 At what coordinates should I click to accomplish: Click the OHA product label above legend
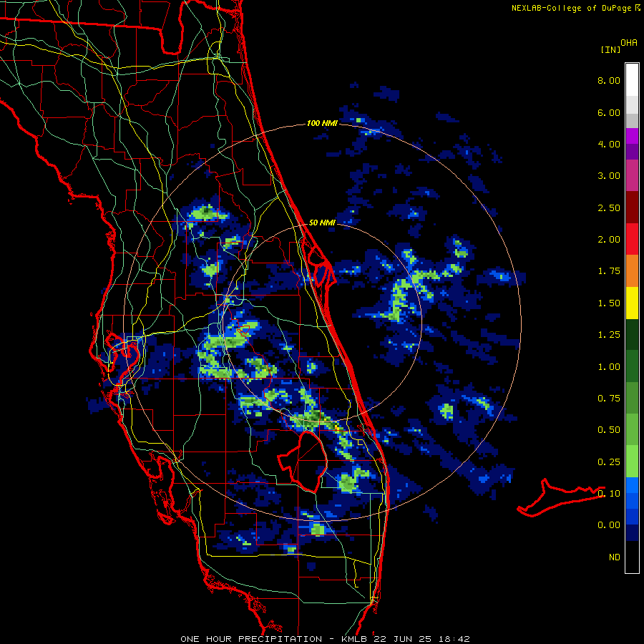coord(629,42)
